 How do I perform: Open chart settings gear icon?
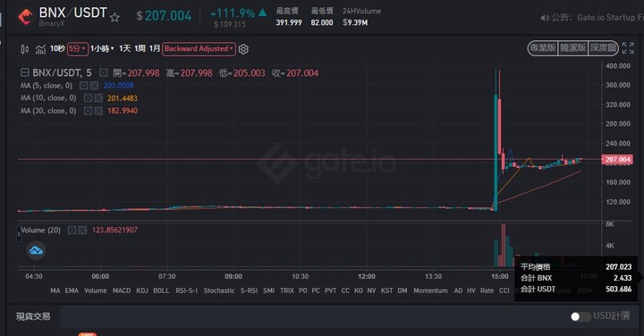pos(243,49)
